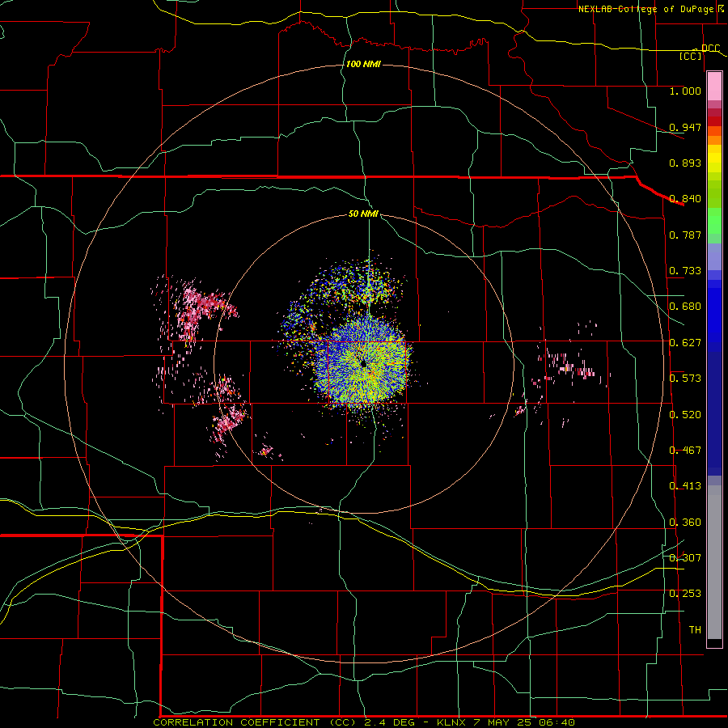This screenshot has width=728, height=728.
Task: Select the 0.627 legend value
Action: point(685,343)
